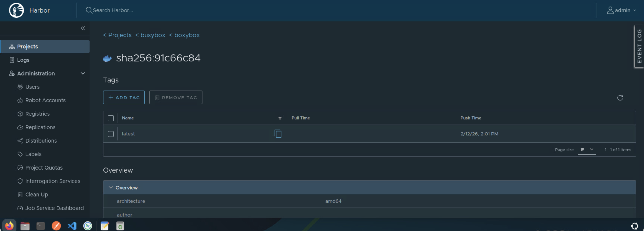644x231 pixels.
Task: Click the REMOVE TAG button
Action: point(176,97)
